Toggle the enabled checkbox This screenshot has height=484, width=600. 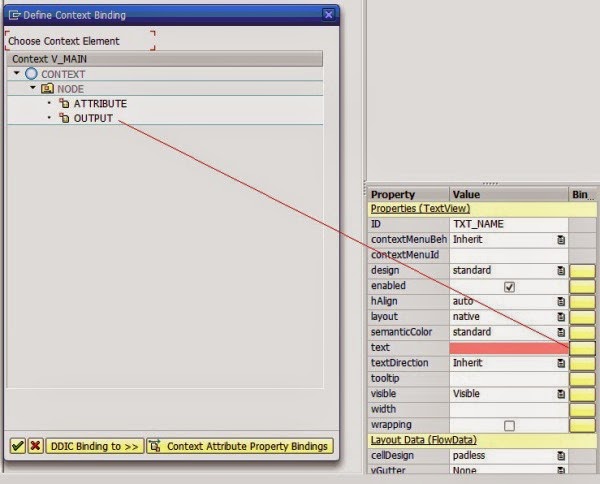tap(509, 286)
